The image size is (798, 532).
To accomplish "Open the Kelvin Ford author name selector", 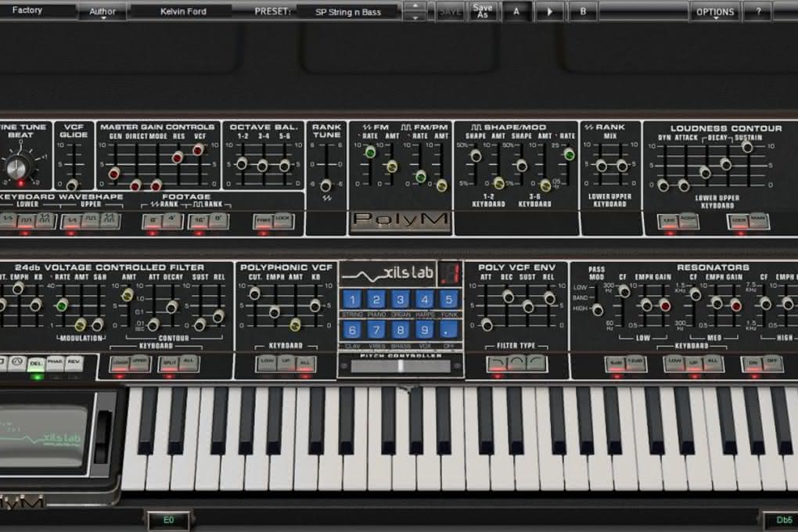I will 183,12.
